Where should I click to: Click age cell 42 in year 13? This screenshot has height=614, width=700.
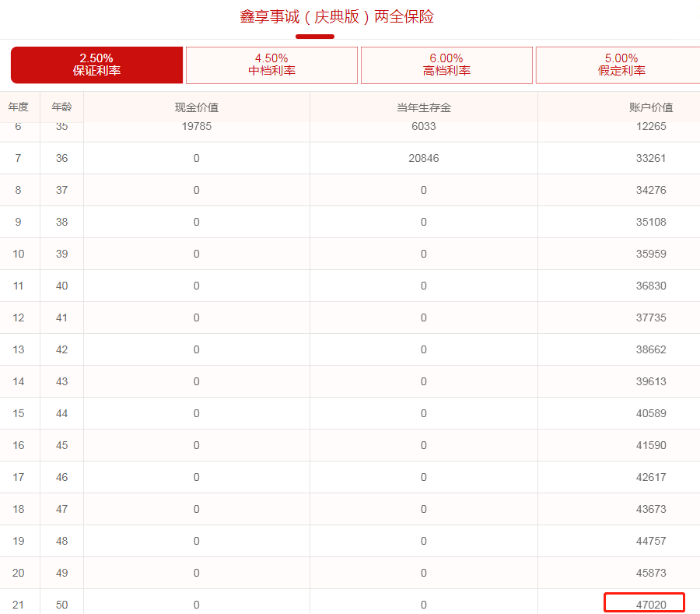click(x=61, y=349)
